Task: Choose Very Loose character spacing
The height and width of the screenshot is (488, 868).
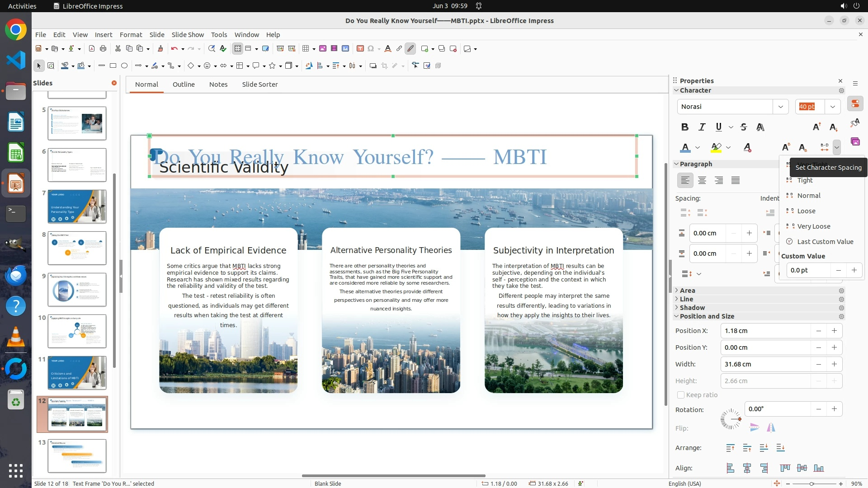Action: [813, 226]
